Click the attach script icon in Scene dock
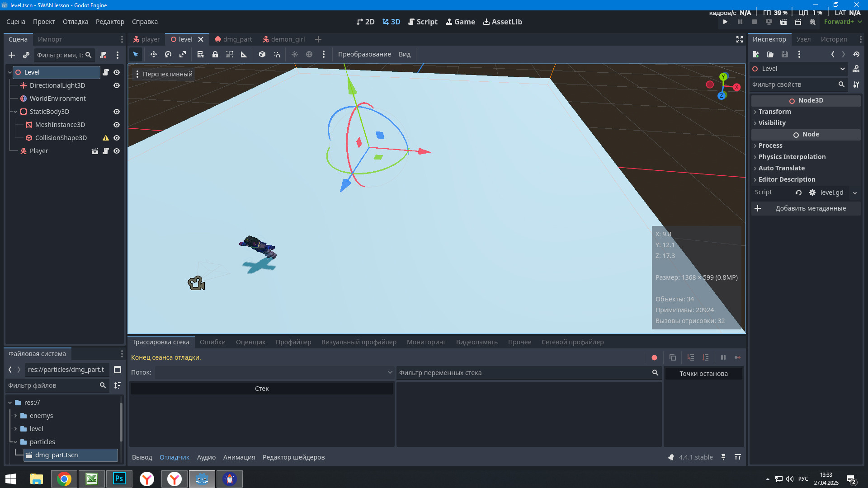The image size is (868, 488). (103, 55)
